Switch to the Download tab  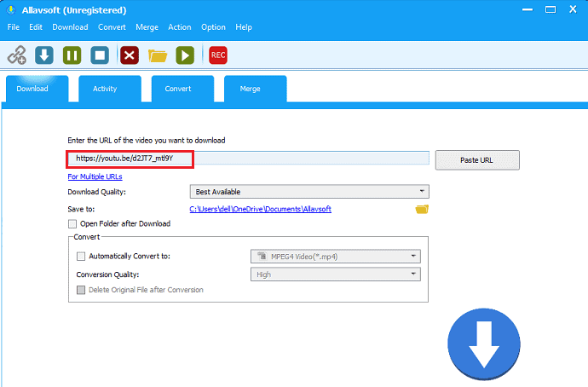(x=37, y=89)
